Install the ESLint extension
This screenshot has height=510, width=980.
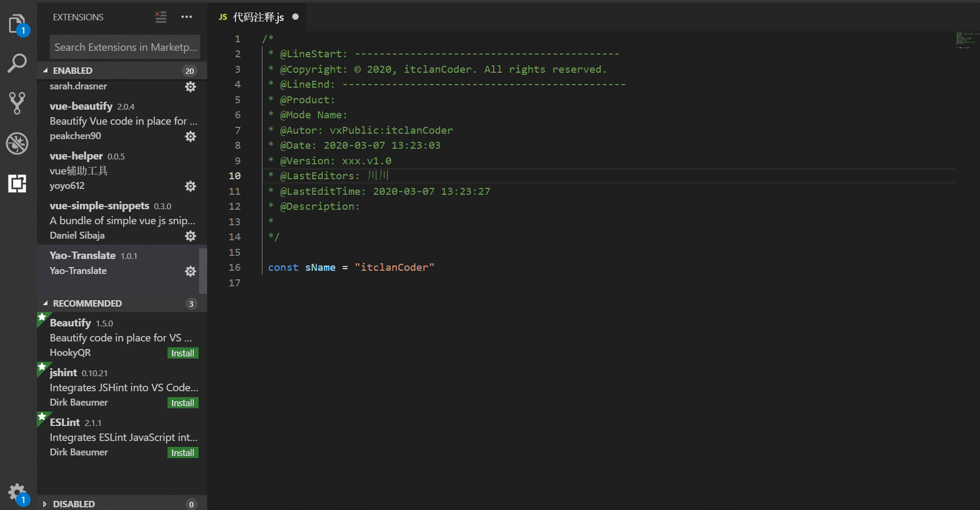183,453
